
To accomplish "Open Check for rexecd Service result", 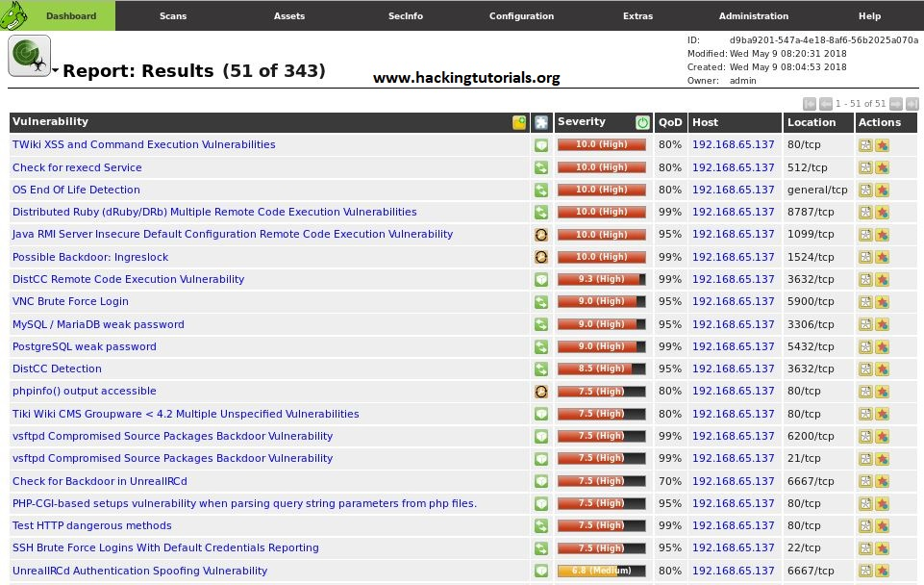I will 77,167.
